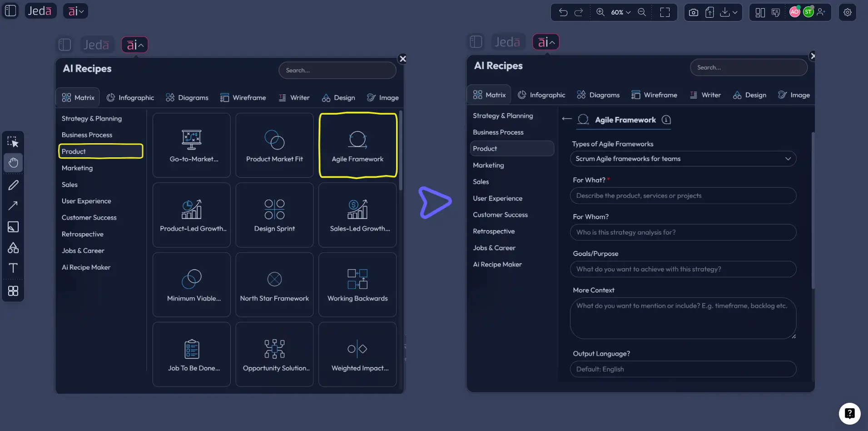This screenshot has width=868, height=431.
Task: Expand the download options chevron
Action: coord(735,12)
